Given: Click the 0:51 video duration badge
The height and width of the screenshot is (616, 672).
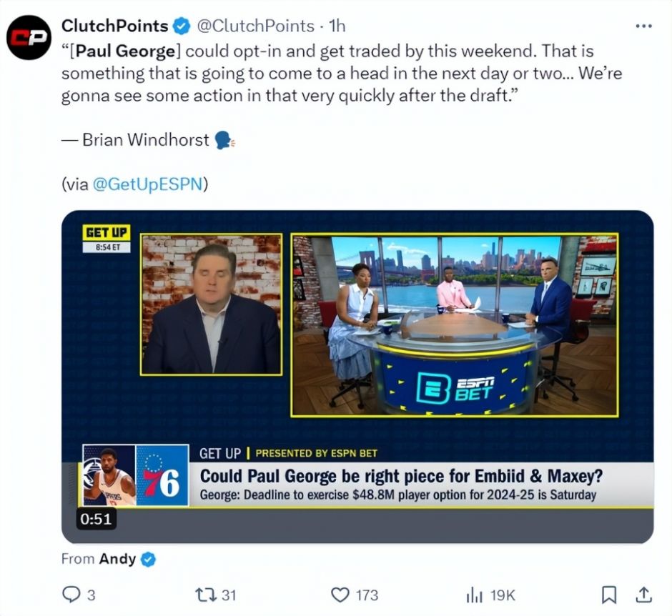Looking at the screenshot, I should 96,520.
